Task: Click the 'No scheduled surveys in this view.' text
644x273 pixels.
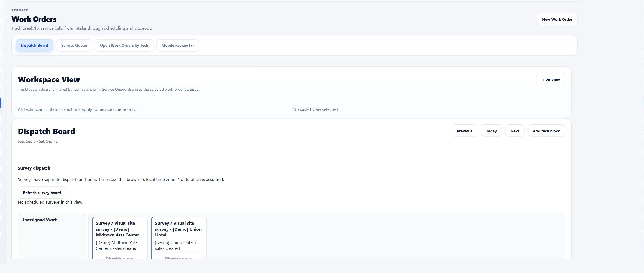Action: (50, 202)
